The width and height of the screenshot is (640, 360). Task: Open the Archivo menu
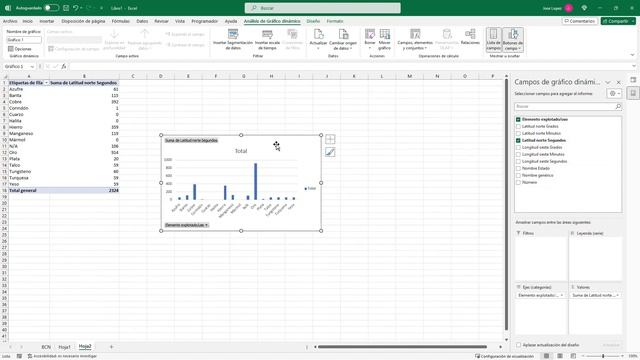10,21
